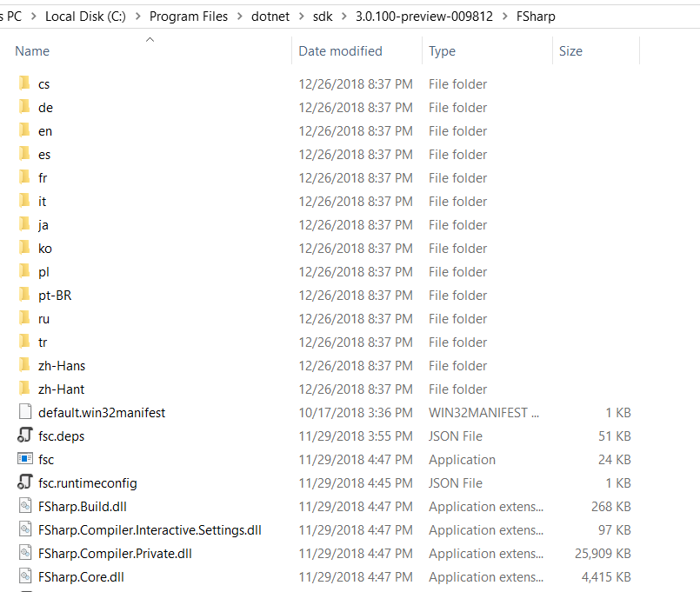
Task: Select the FSharp.Compiler.Private.dll file icon
Action: coord(25,553)
